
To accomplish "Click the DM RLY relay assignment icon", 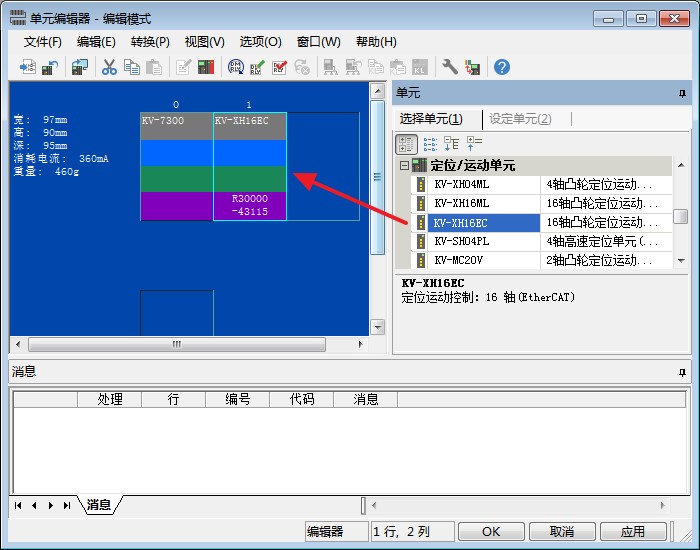I will (x=236, y=67).
